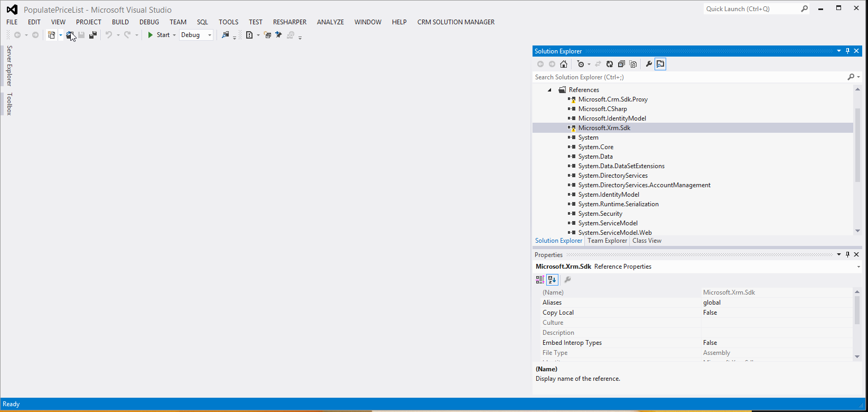Click the Save All toolbar icon
This screenshot has height=412, width=868.
93,35
